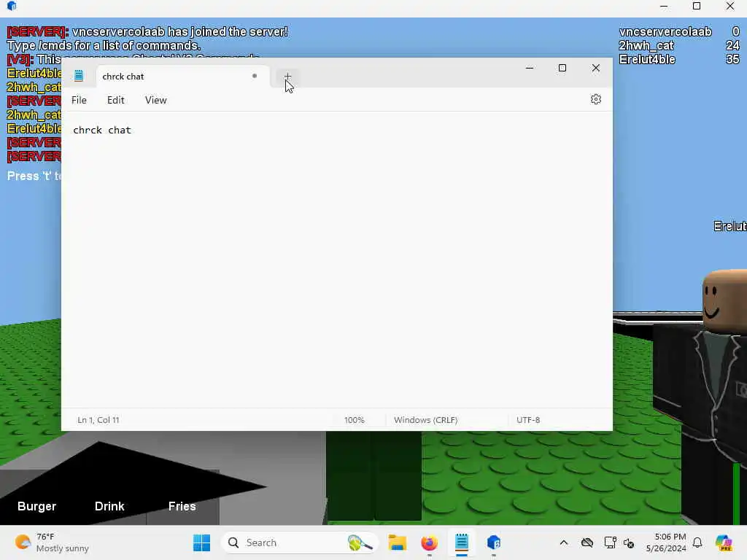Click the taskbar Search box
Viewport: 747px width, 560px height.
tap(299, 542)
